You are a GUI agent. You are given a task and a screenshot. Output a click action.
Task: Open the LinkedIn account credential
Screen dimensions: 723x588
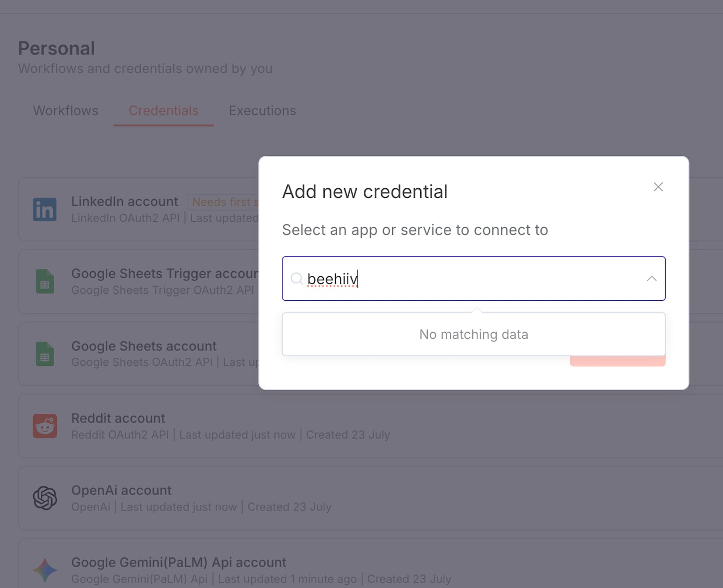(124, 201)
